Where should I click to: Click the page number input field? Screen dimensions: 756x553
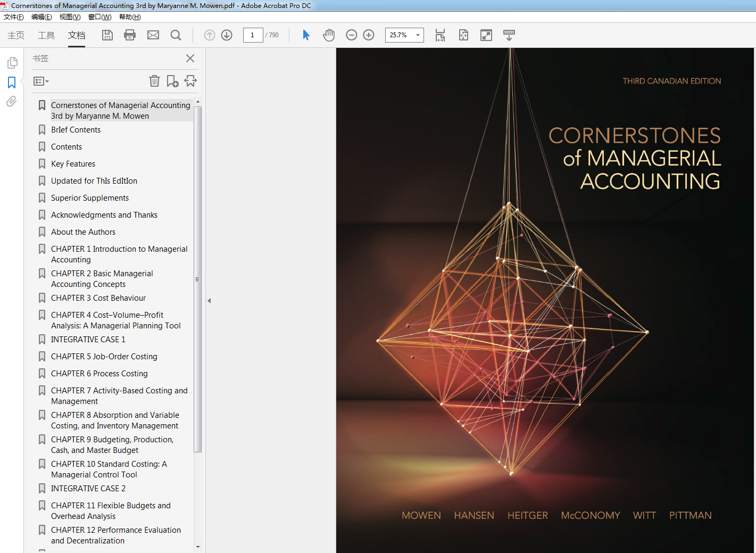253,35
